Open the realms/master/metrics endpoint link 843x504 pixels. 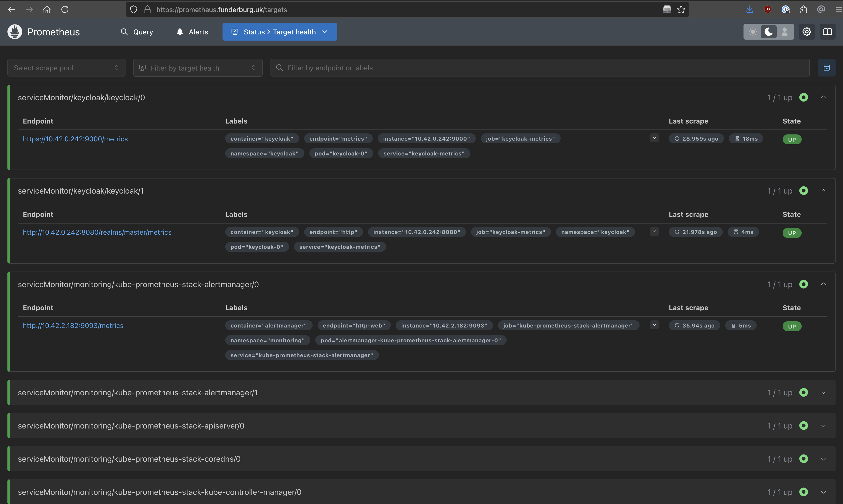tap(97, 232)
